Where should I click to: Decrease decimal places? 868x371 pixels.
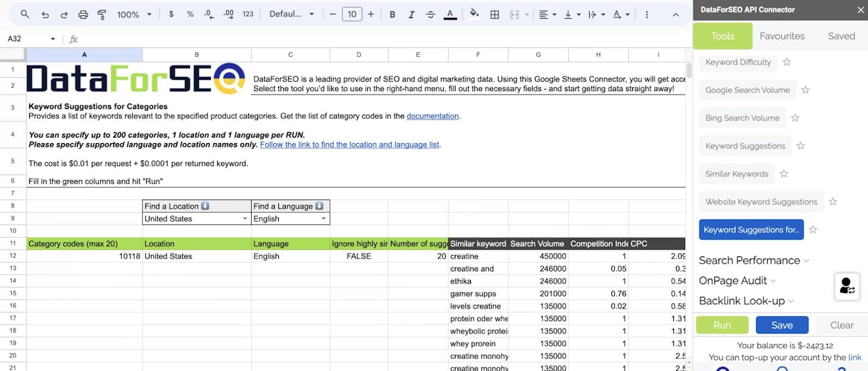[x=209, y=14]
